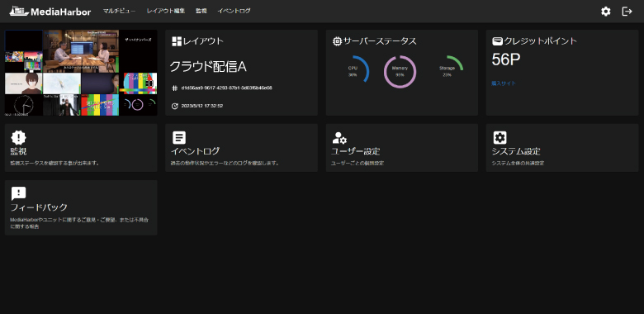Click the clock icon beside the timestamp
644x314 pixels.
pyautogui.click(x=174, y=106)
